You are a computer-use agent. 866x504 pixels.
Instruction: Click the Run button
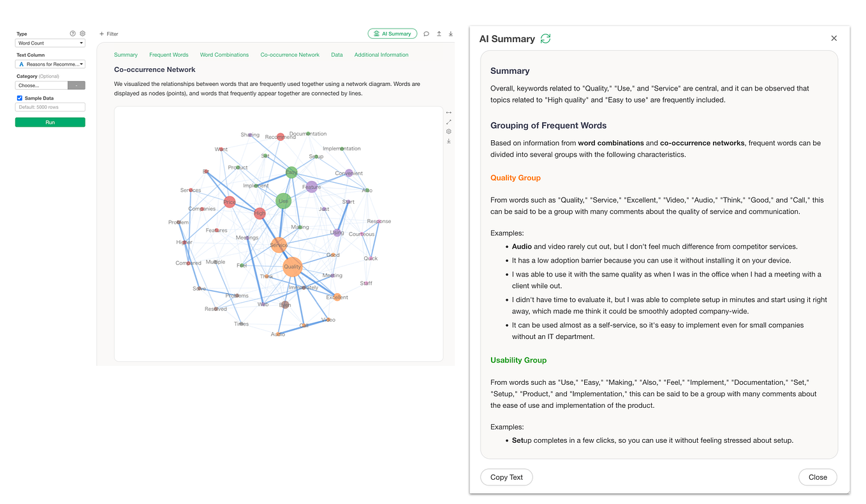coord(50,122)
